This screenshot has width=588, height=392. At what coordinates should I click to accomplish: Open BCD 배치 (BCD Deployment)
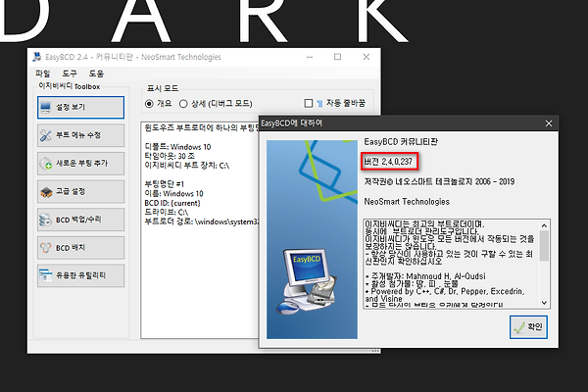[81, 248]
